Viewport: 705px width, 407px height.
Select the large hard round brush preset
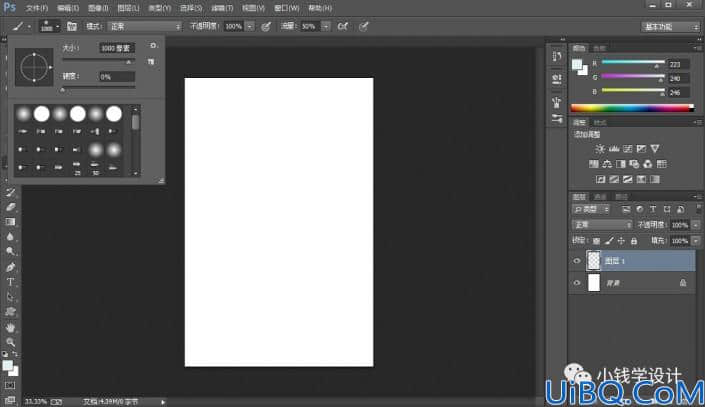114,114
